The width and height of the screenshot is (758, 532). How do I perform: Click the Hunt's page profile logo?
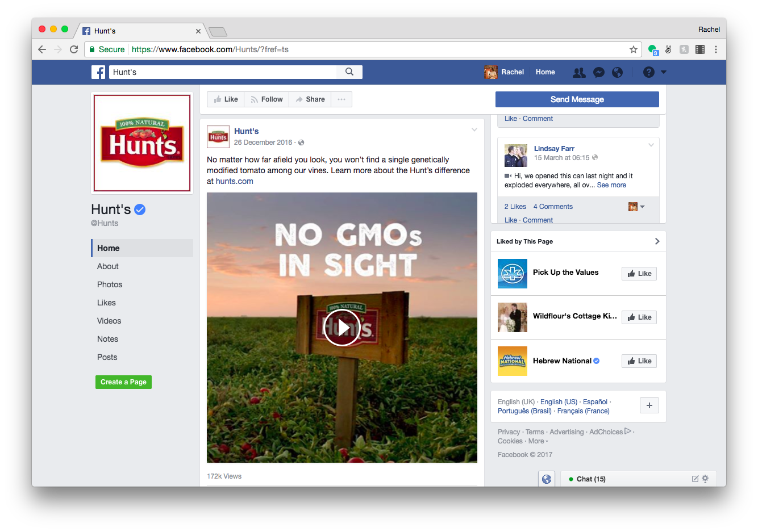142,143
